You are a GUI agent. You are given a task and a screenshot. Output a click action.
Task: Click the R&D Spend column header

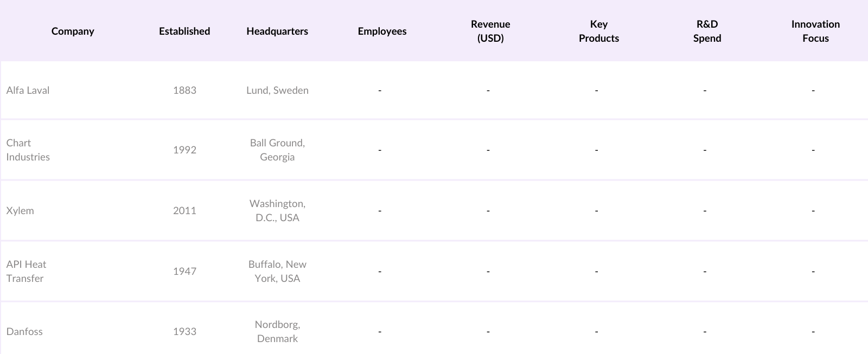(x=707, y=31)
